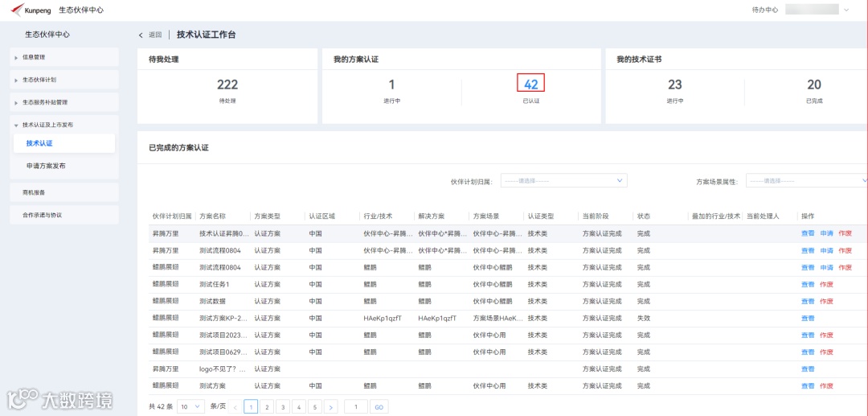Open the user account dropdown chevron
The height and width of the screenshot is (416, 868).
pos(845,10)
